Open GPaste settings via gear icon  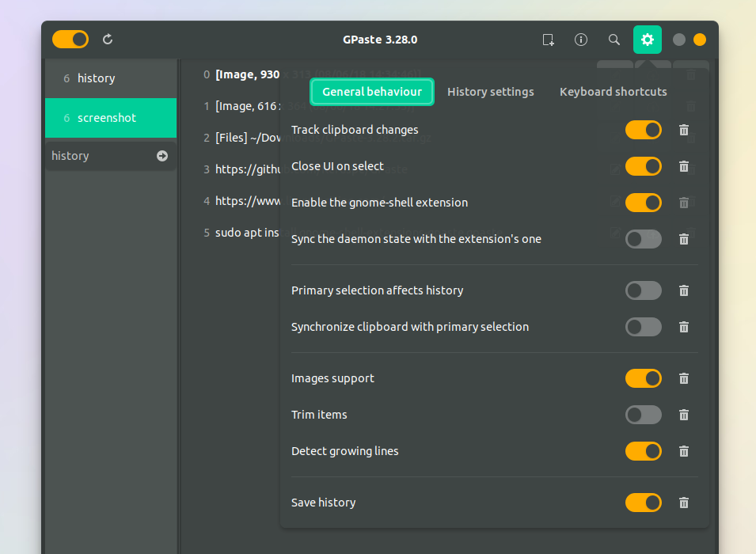[x=648, y=39]
